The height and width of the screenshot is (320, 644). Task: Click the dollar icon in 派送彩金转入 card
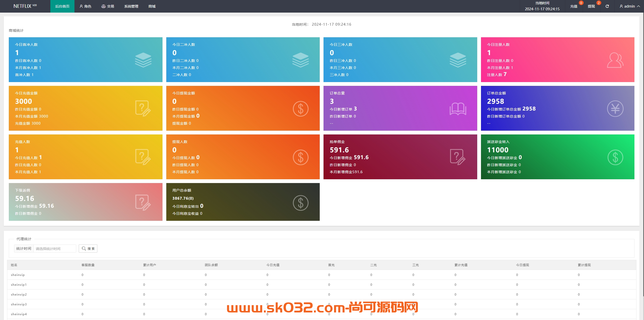click(615, 157)
